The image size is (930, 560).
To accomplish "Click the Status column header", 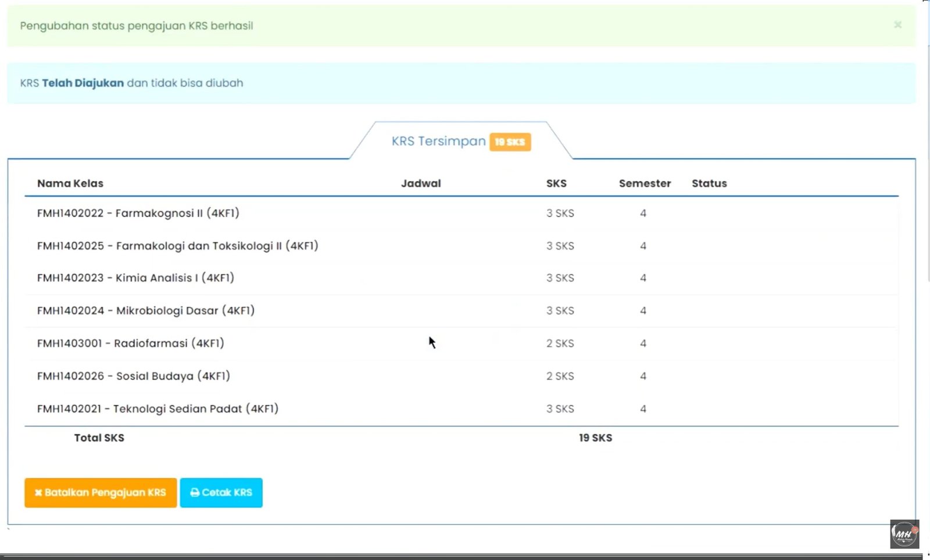I will click(709, 184).
